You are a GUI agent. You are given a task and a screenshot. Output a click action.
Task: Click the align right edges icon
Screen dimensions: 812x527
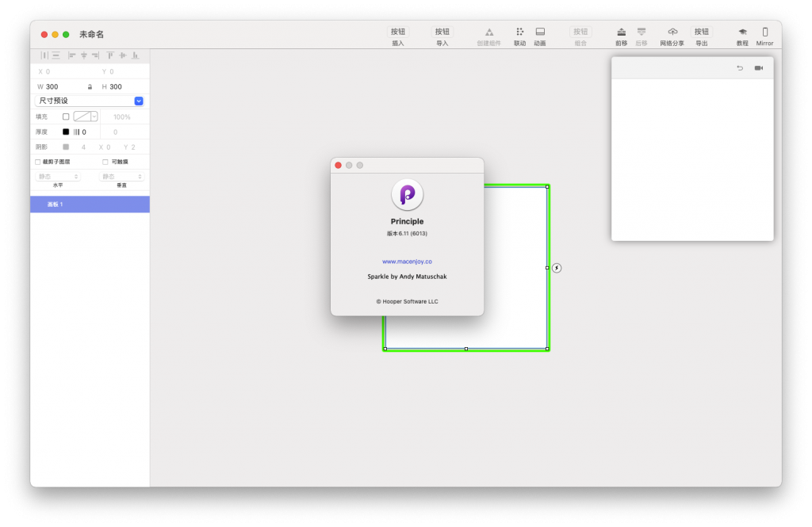[x=95, y=55]
